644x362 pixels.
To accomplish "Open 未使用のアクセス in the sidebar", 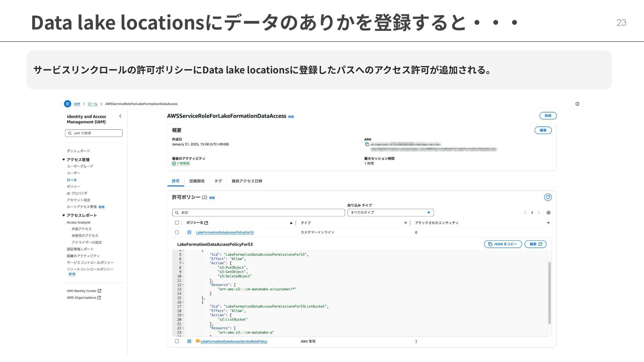I will click(85, 236).
